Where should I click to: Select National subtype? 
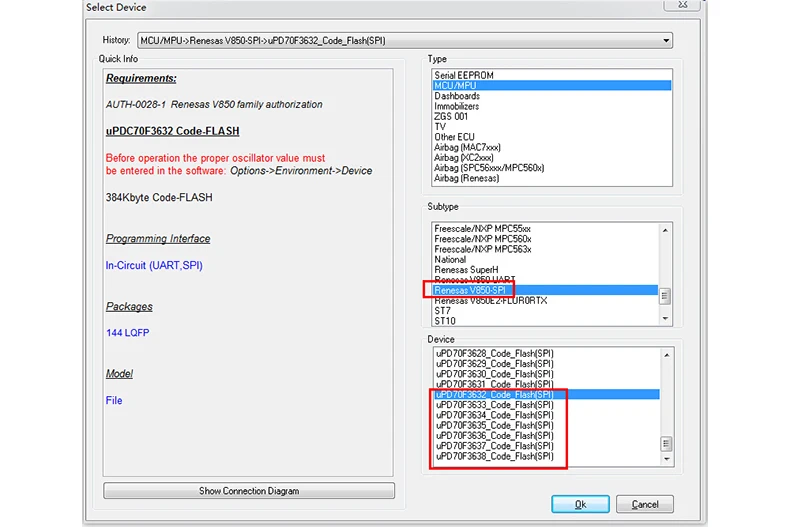(545, 259)
